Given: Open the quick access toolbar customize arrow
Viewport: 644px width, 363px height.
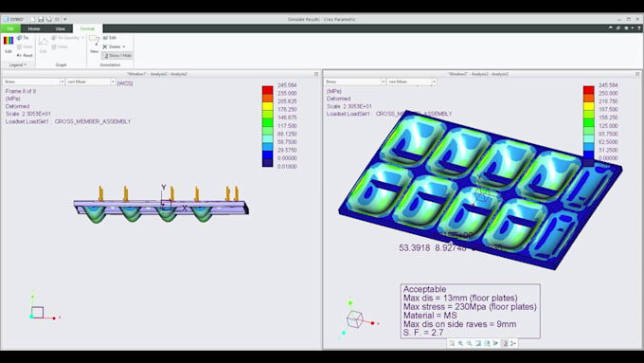Looking at the screenshot, I should [65, 19].
